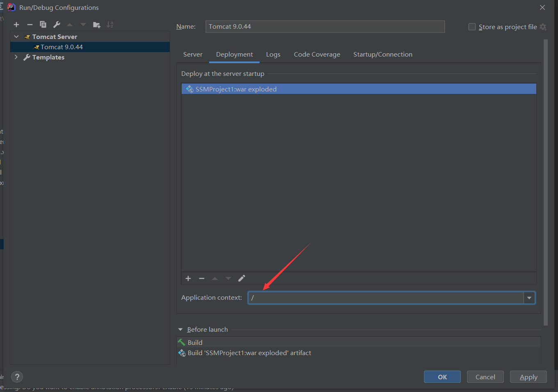Click the Apply button
The height and width of the screenshot is (392, 558).
coord(528,377)
